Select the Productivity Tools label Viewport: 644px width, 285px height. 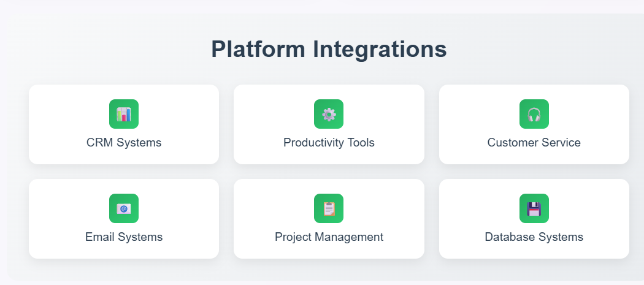click(x=329, y=142)
